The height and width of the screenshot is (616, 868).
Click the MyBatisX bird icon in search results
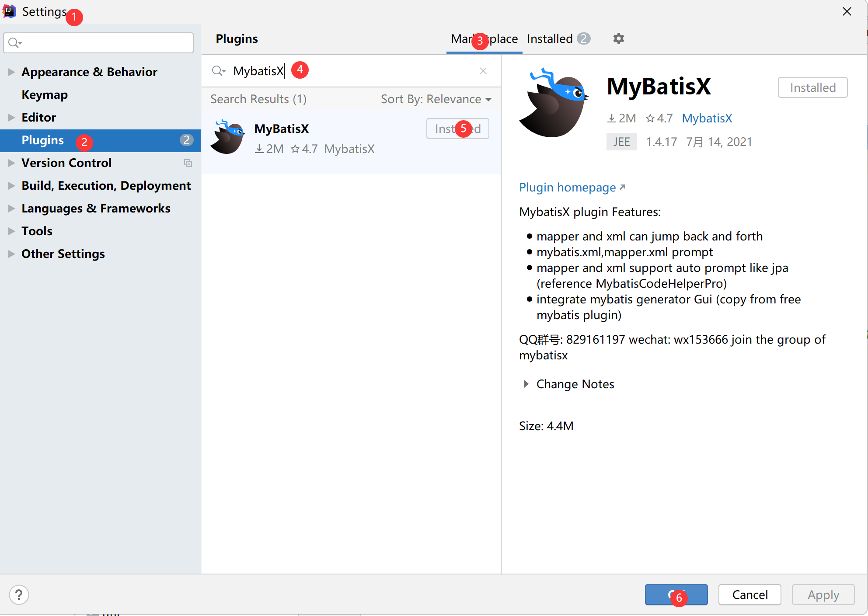point(227,137)
